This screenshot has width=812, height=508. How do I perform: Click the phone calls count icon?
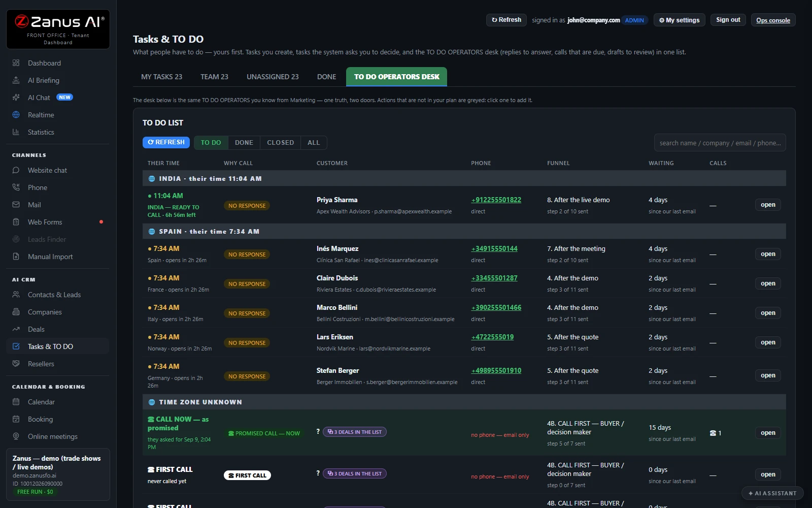pyautogui.click(x=713, y=433)
